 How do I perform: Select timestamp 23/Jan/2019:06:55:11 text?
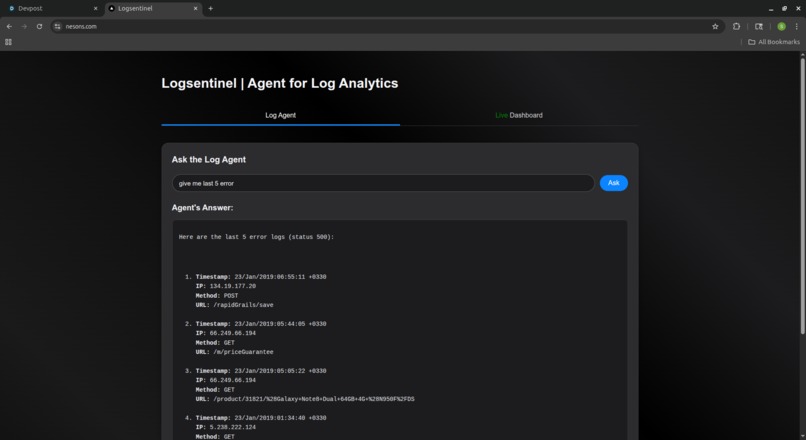tap(281, 277)
